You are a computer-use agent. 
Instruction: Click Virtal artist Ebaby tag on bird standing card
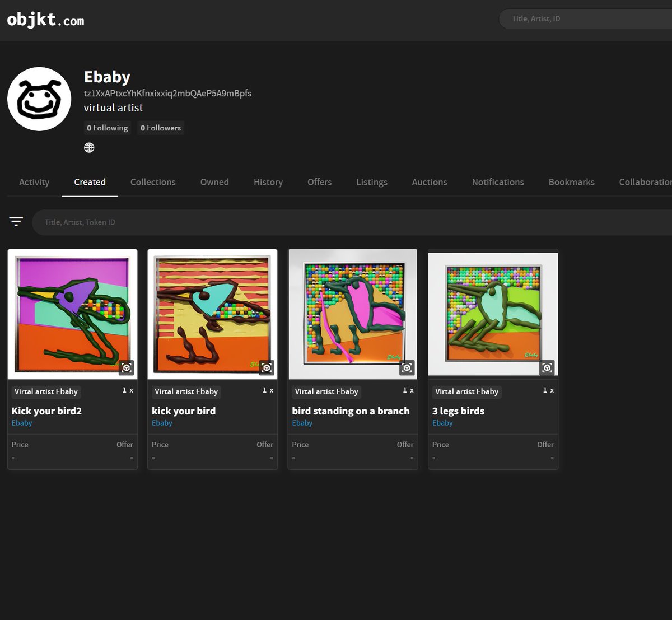(326, 392)
